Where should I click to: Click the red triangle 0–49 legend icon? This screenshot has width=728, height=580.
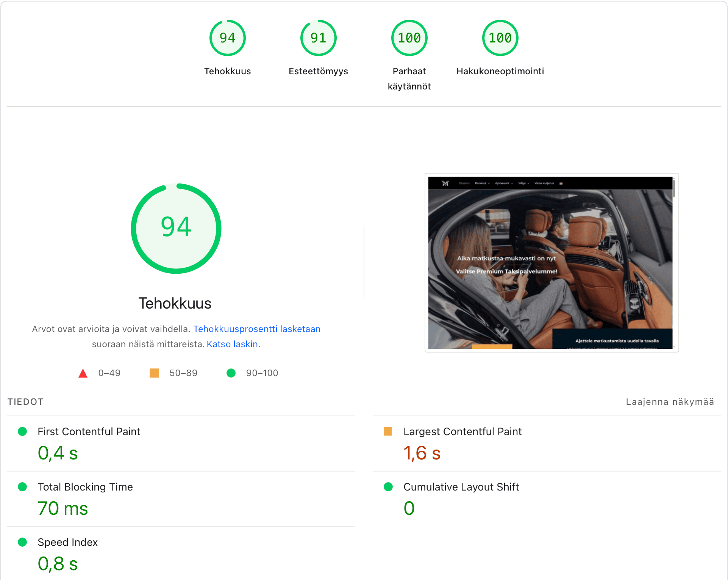(x=83, y=373)
